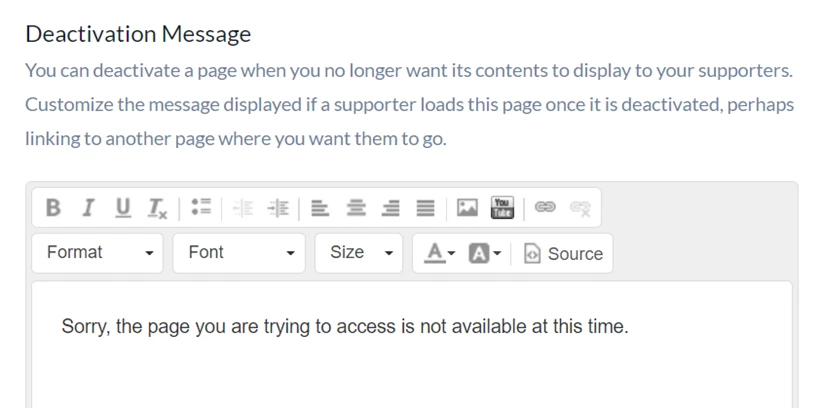The width and height of the screenshot is (820, 408).
Task: Insert an image
Action: (x=467, y=208)
